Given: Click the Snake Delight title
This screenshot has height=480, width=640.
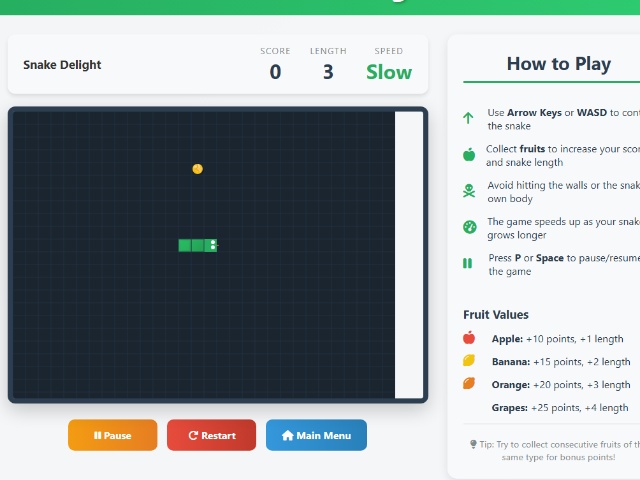Looking at the screenshot, I should tap(62, 65).
